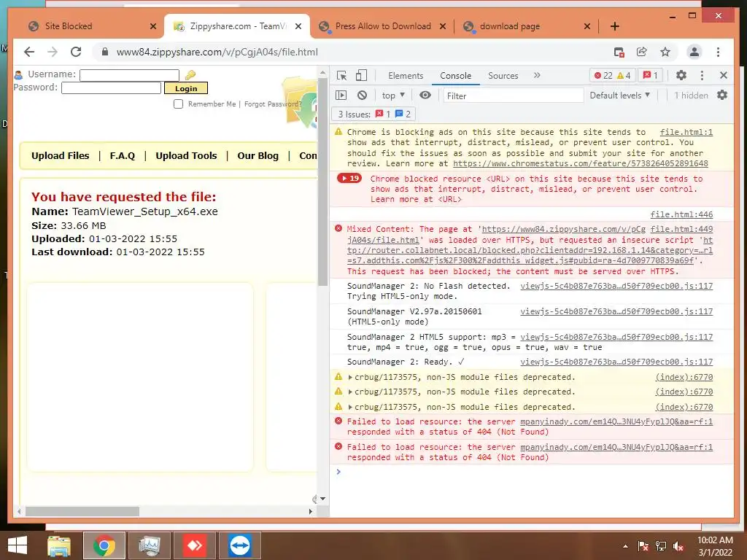View site info via the padlock icon
Screen dimensions: 747x560
click(105, 52)
